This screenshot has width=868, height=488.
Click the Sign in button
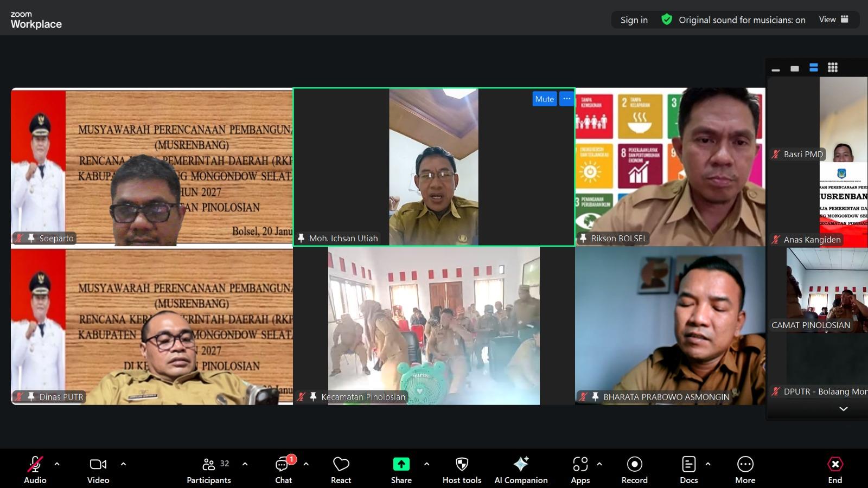click(x=634, y=20)
